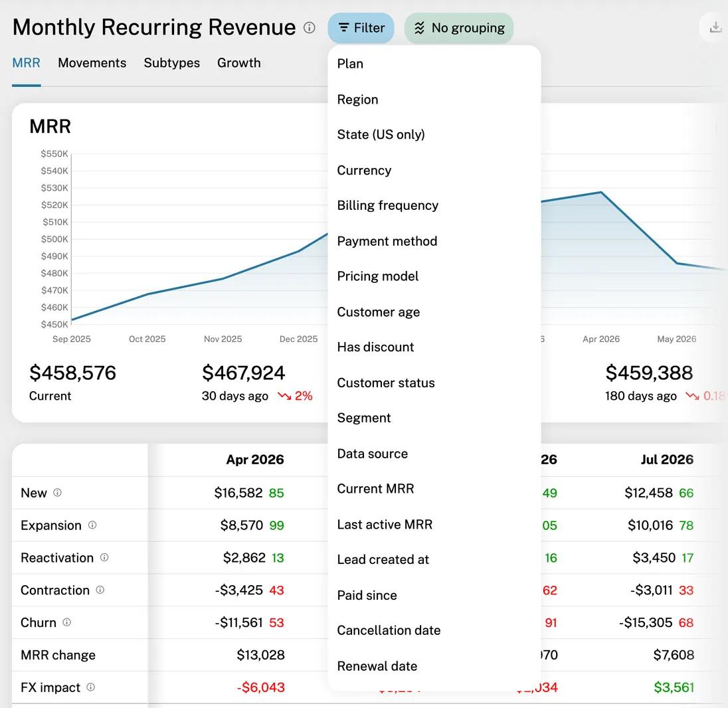Switch to the MRR tab
The height and width of the screenshot is (708, 728).
[x=27, y=63]
